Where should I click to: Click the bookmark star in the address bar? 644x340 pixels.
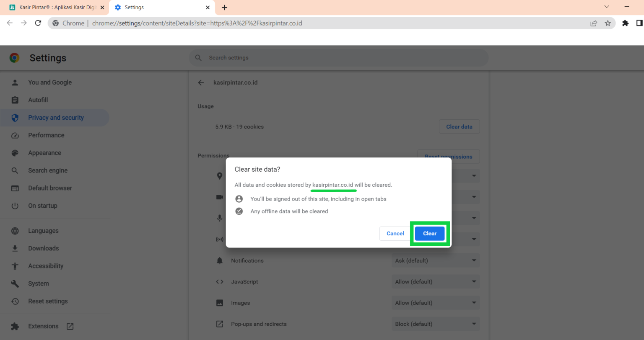[x=608, y=23]
